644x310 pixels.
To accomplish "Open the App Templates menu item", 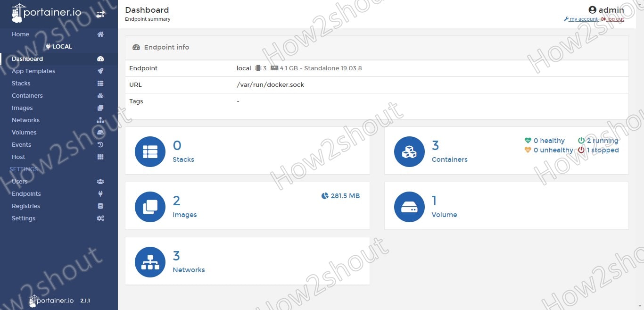I will 33,71.
